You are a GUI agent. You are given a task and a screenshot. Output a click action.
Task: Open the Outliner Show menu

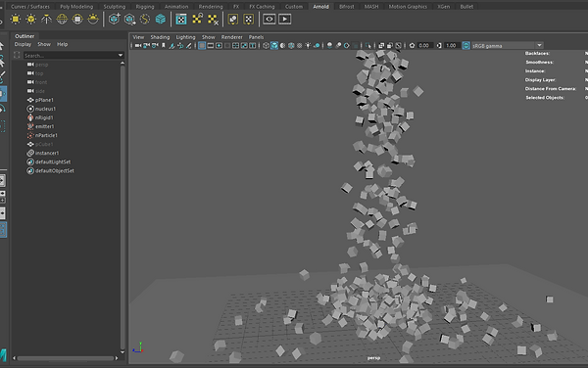point(44,44)
